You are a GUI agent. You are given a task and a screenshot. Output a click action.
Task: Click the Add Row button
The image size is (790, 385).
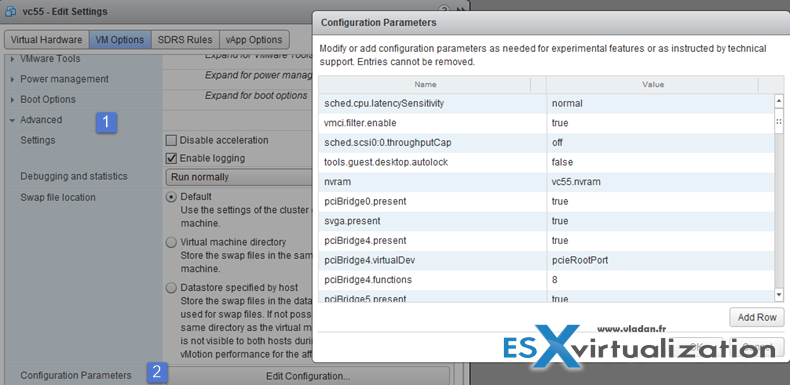click(757, 317)
